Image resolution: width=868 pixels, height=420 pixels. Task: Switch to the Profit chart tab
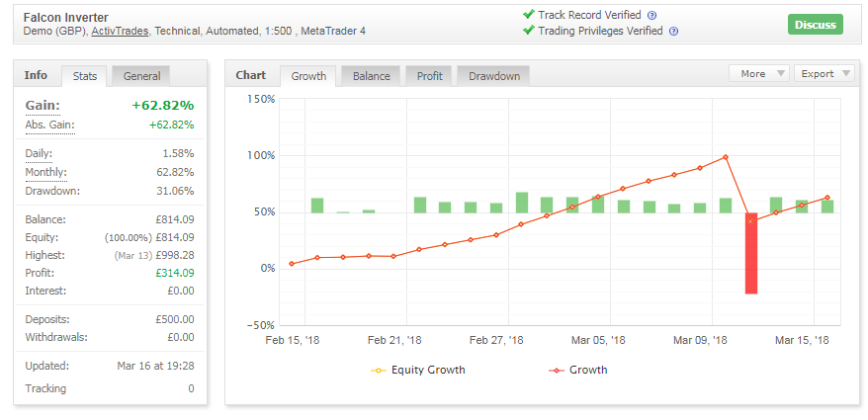429,76
